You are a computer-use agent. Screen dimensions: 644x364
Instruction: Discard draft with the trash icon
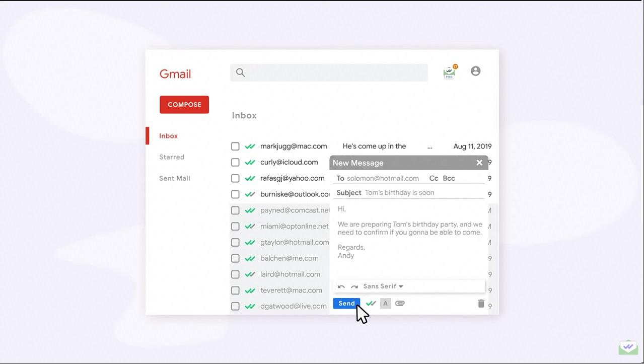(x=481, y=303)
